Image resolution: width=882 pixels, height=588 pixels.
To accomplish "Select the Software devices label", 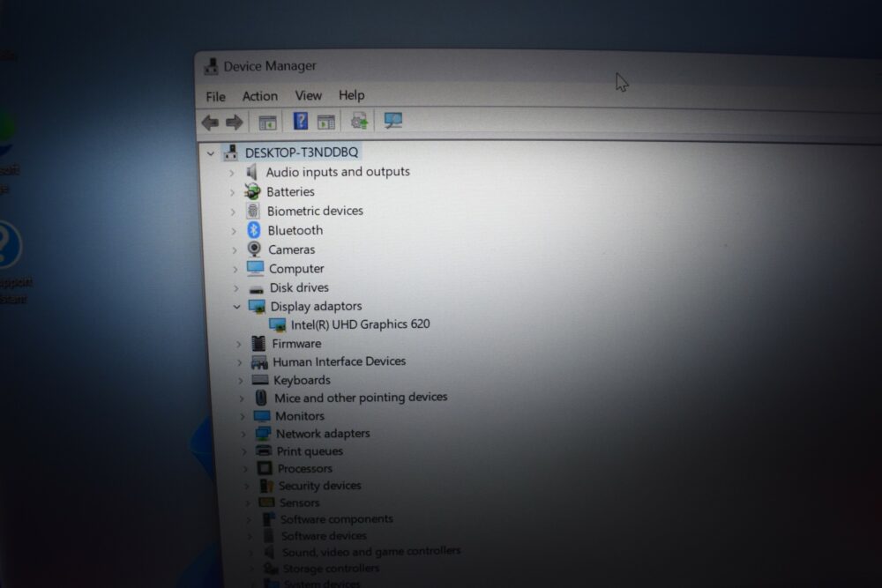I will click(x=324, y=536).
